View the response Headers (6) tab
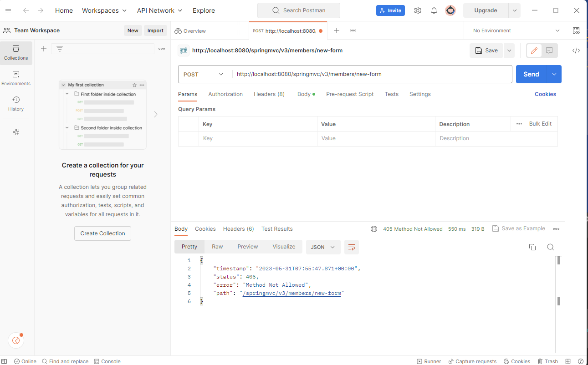 [239, 229]
